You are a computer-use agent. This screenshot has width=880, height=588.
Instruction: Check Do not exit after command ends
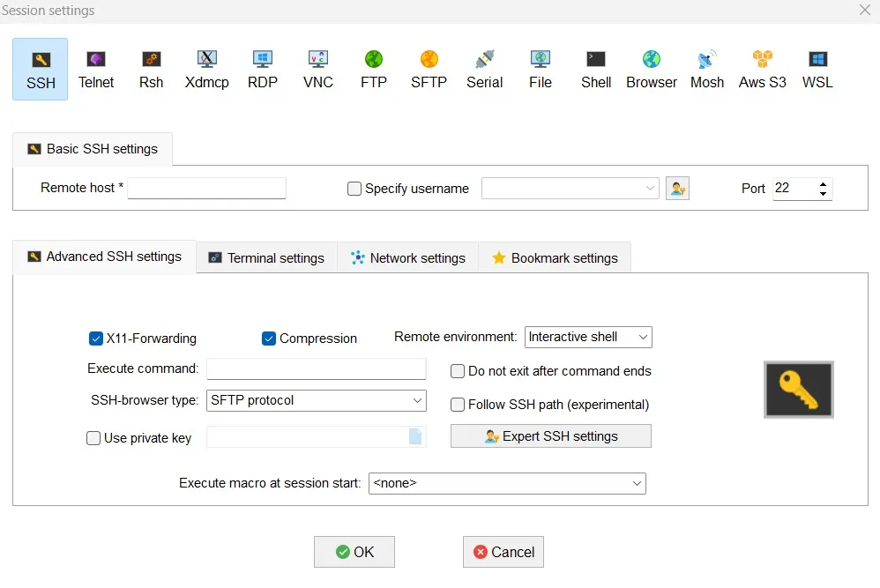click(458, 371)
